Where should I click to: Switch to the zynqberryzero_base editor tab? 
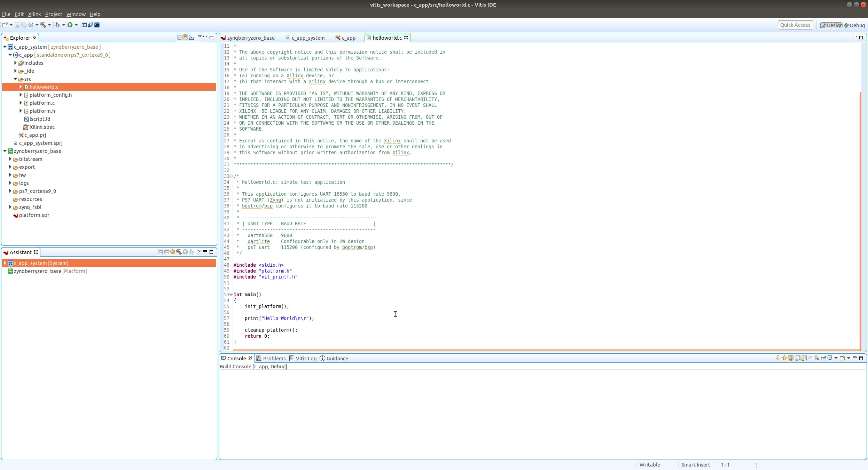(x=248, y=38)
